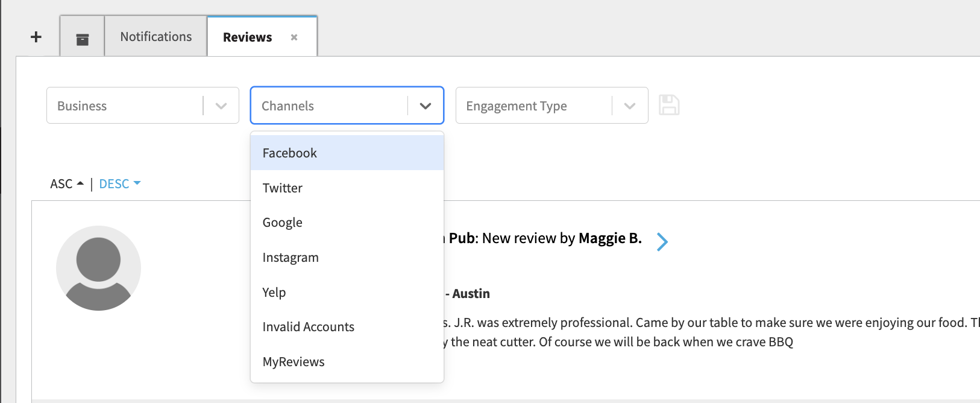Screen dimensions: 980x403
Task: Choose Invalid Accounts option
Action: [347, 327]
